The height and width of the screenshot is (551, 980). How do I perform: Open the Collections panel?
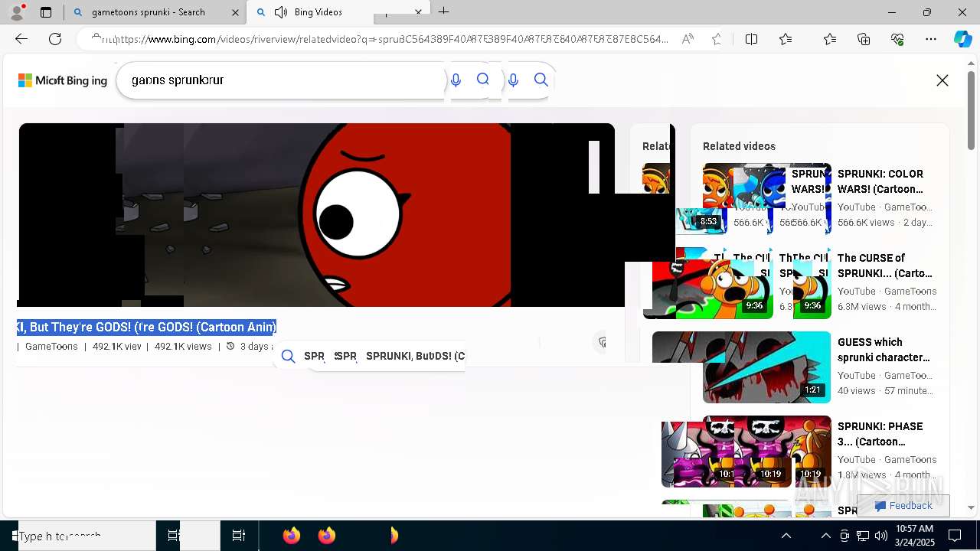[x=864, y=39]
